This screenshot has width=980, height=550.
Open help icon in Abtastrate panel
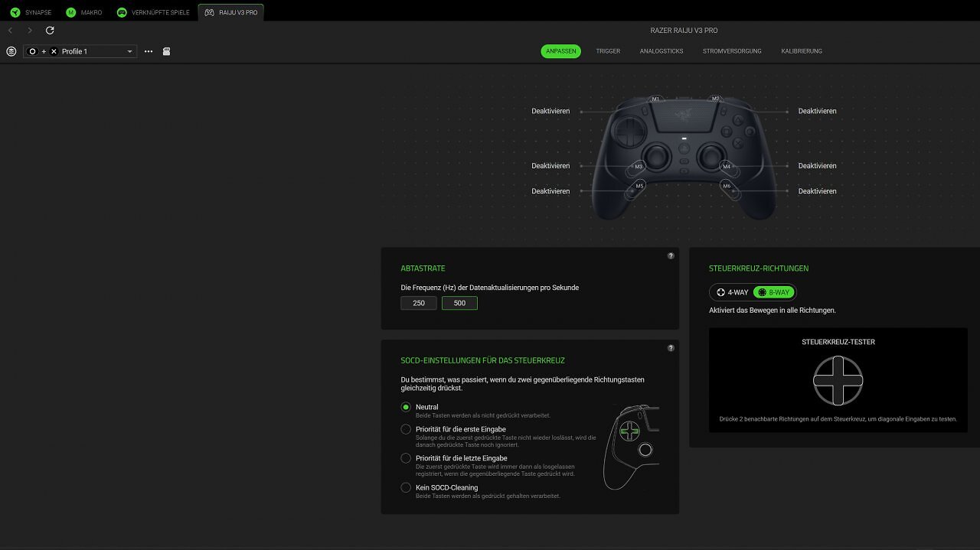(x=671, y=255)
